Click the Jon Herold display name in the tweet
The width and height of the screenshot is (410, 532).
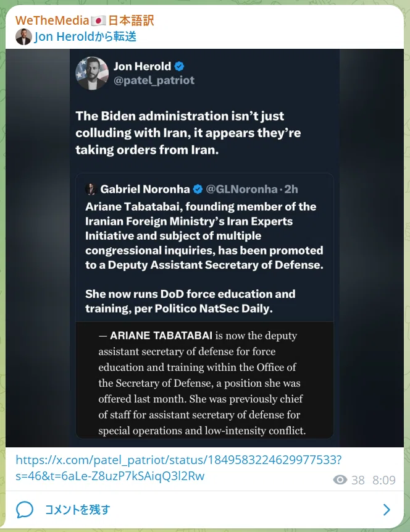coord(142,66)
